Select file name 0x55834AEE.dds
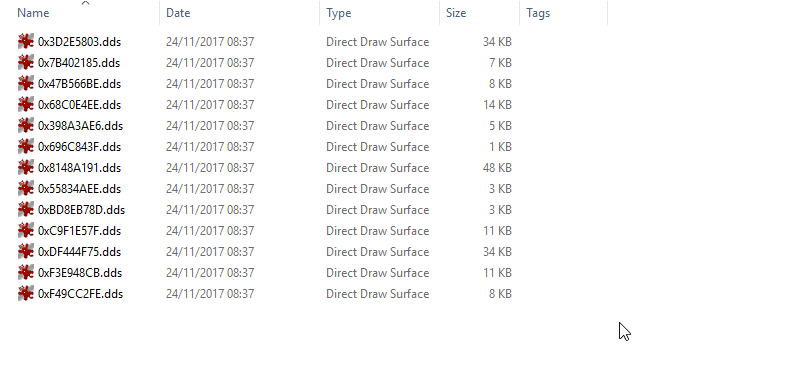 point(80,189)
